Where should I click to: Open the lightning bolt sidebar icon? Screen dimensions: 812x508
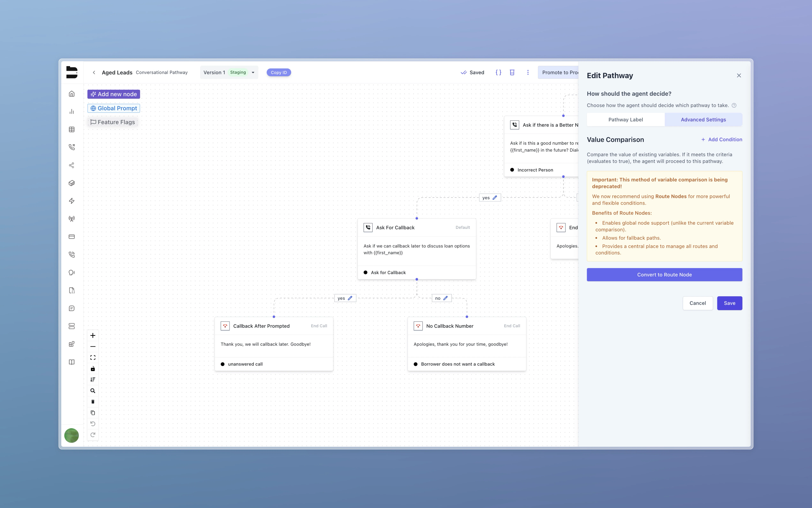pos(72,201)
